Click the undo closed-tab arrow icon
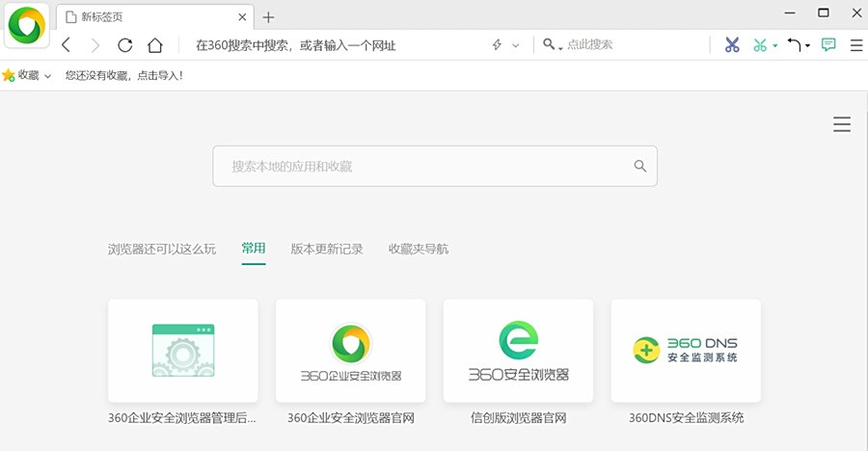The width and height of the screenshot is (868, 451). click(x=794, y=45)
